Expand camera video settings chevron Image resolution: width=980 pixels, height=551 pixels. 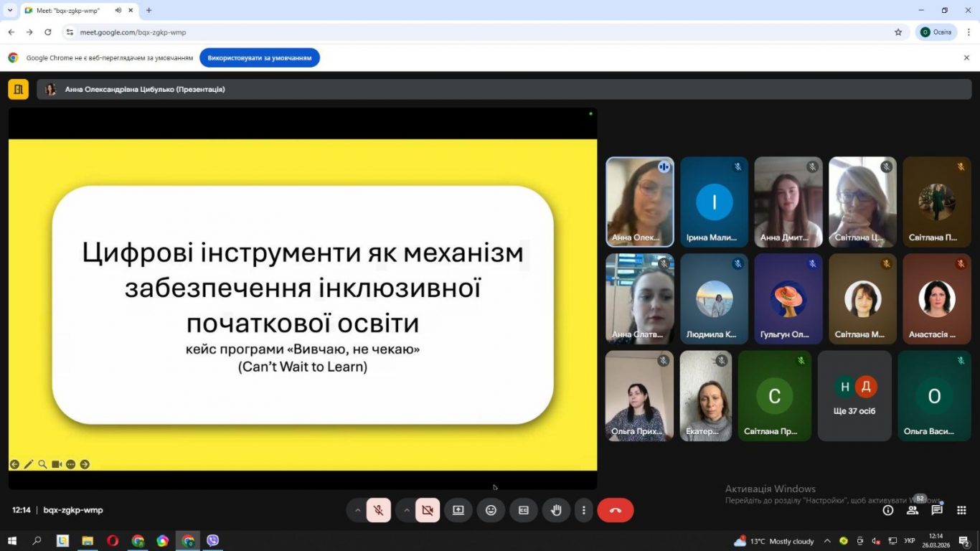pos(407,510)
